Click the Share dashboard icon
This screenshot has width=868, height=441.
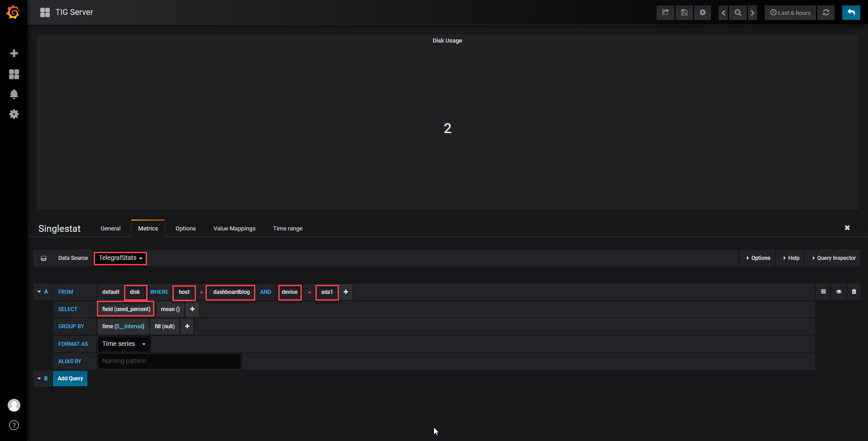pyautogui.click(x=665, y=13)
